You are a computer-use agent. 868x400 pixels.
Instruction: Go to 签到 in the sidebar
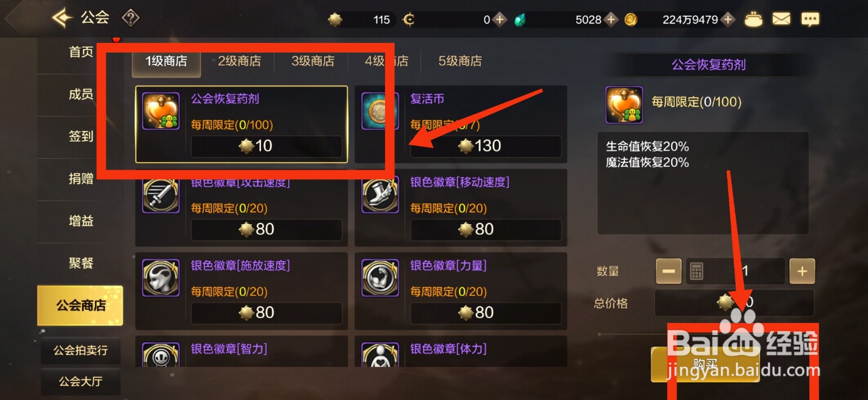coord(81,136)
